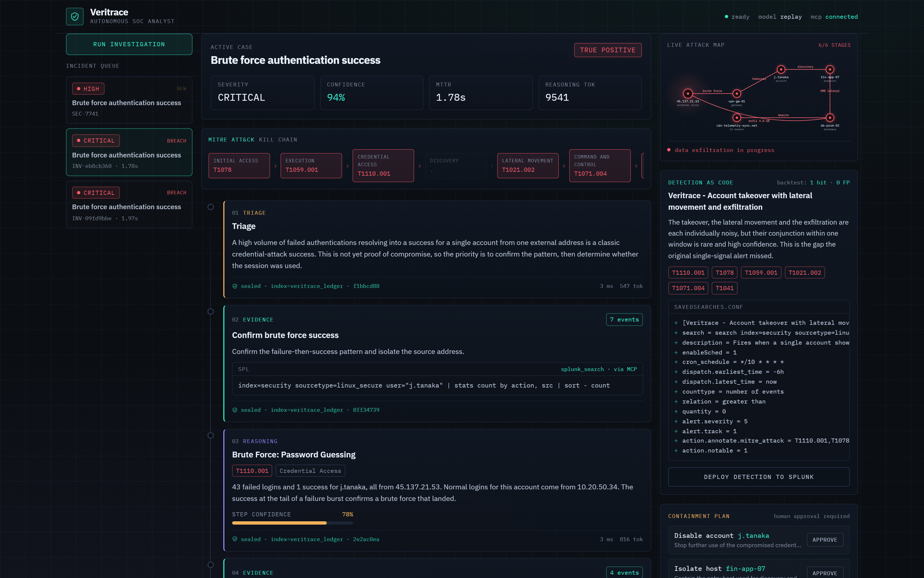Click the sealed check icon beside f1bbcd88
Viewport: 924px width, 578px height.
point(235,286)
